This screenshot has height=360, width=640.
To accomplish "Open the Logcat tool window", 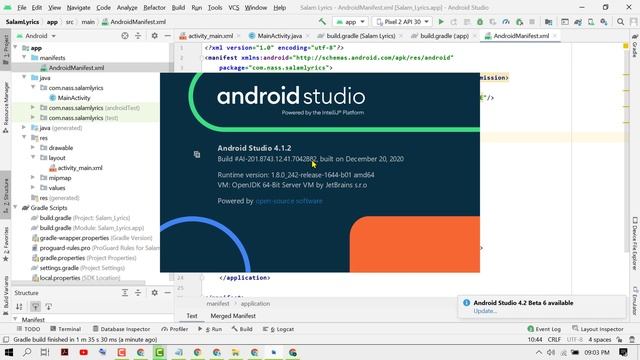I will (x=278, y=329).
